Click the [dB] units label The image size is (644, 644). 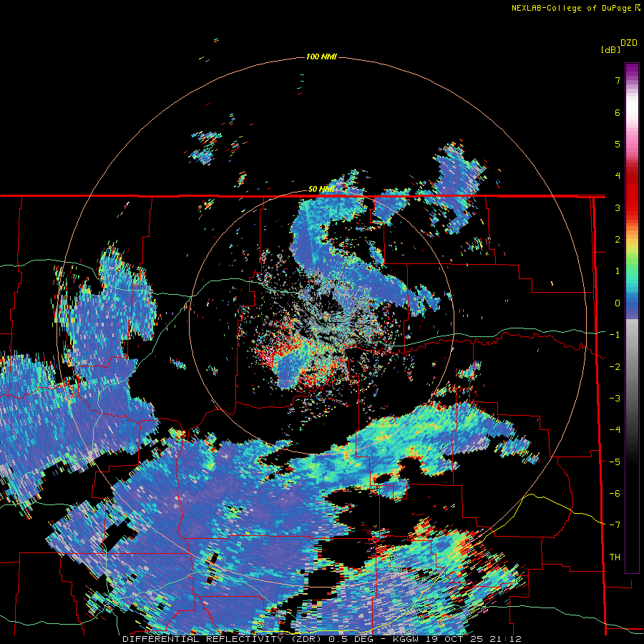point(611,50)
